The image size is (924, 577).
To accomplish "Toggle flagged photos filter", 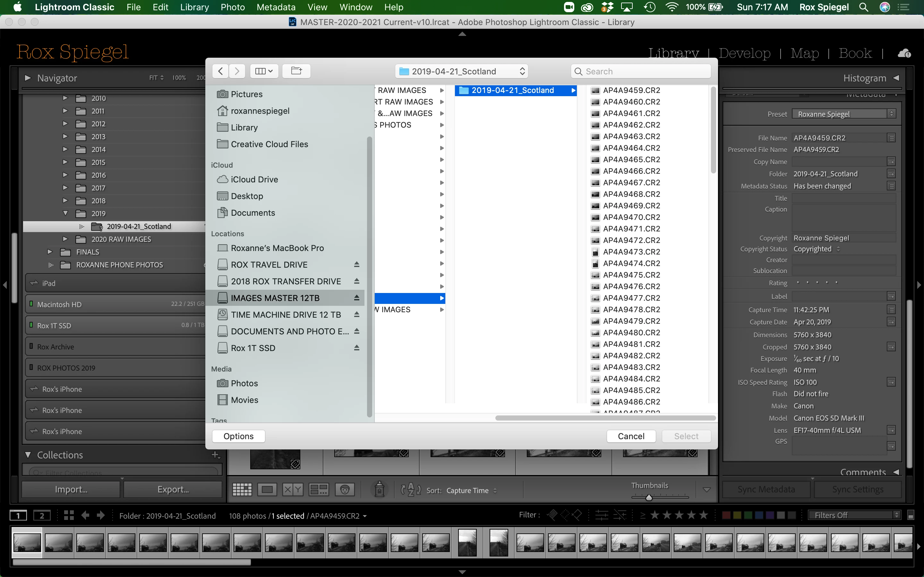I will (x=552, y=515).
